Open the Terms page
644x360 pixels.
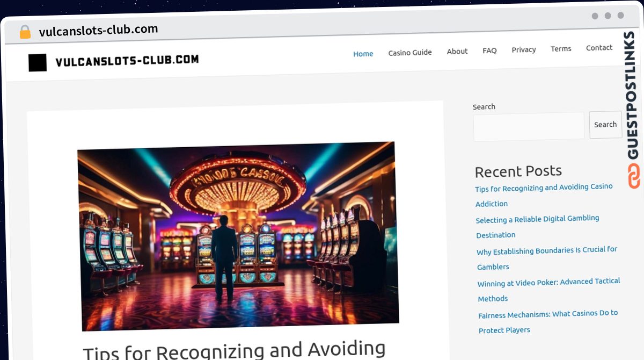(561, 48)
